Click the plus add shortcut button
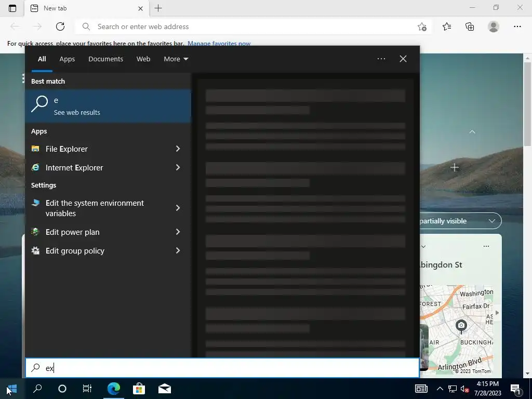This screenshot has width=532, height=399. coord(454,168)
